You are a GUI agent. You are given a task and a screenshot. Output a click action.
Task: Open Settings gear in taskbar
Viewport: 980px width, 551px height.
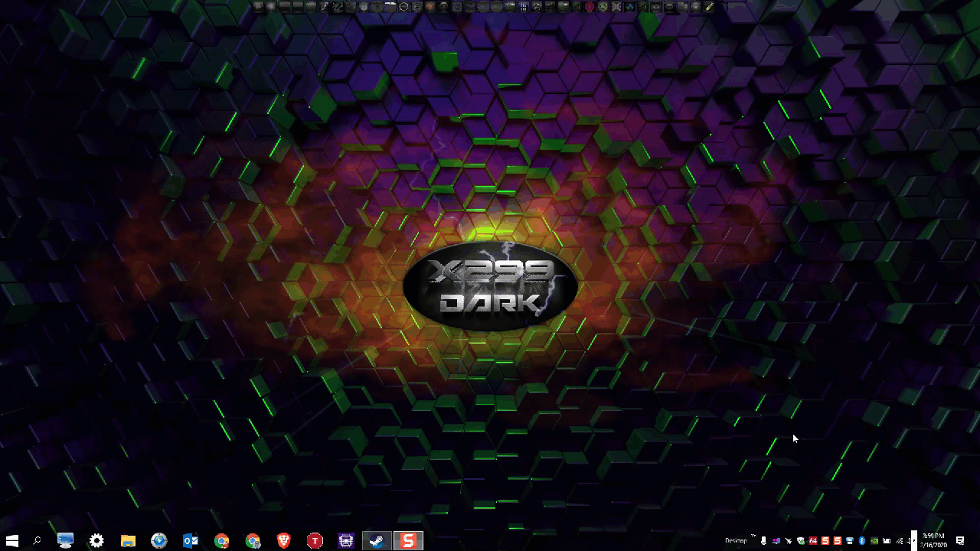click(x=96, y=541)
